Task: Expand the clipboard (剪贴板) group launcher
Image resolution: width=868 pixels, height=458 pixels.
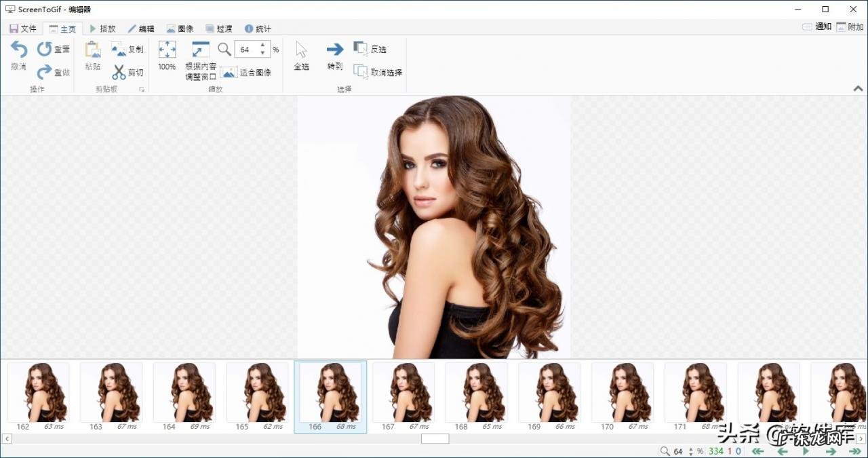Action: click(142, 90)
